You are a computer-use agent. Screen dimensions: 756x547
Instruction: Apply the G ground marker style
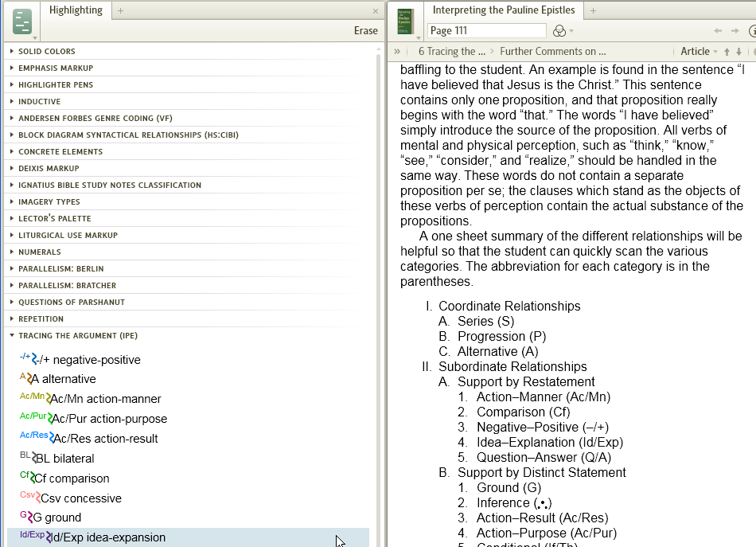tap(50, 517)
